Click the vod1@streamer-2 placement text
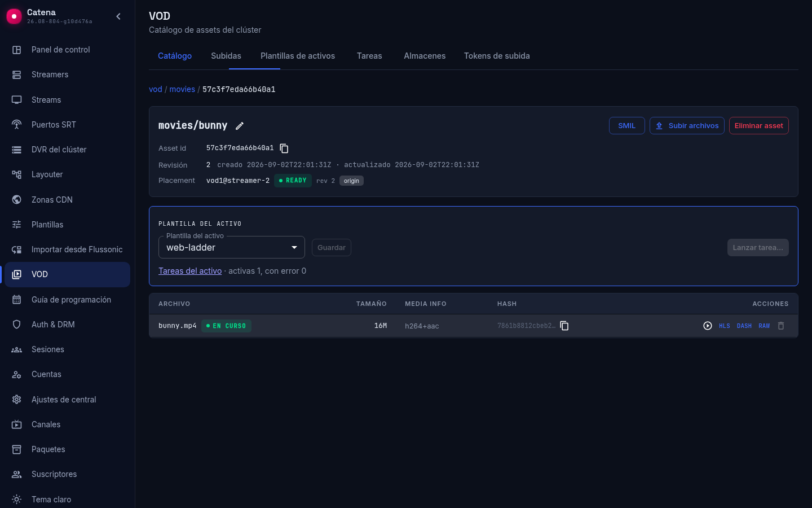 [238, 181]
